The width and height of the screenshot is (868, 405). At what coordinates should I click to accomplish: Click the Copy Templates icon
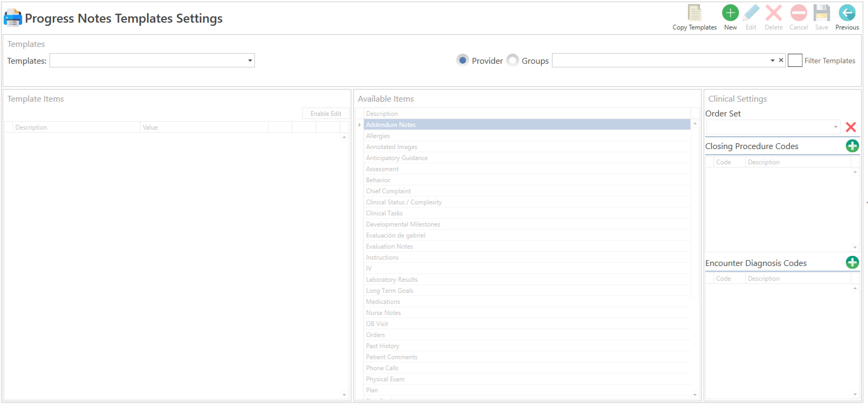tap(694, 13)
